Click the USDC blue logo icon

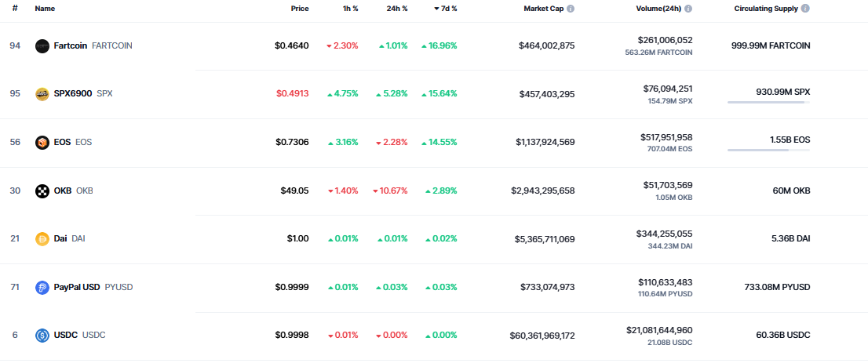click(42, 336)
